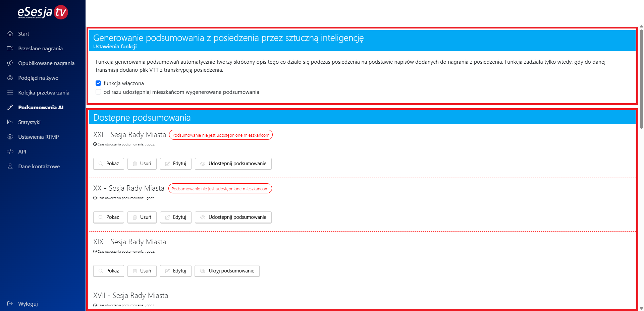The image size is (644, 311).
Task: Click the camera icon for Przesłane nagrania
Action: point(10,48)
